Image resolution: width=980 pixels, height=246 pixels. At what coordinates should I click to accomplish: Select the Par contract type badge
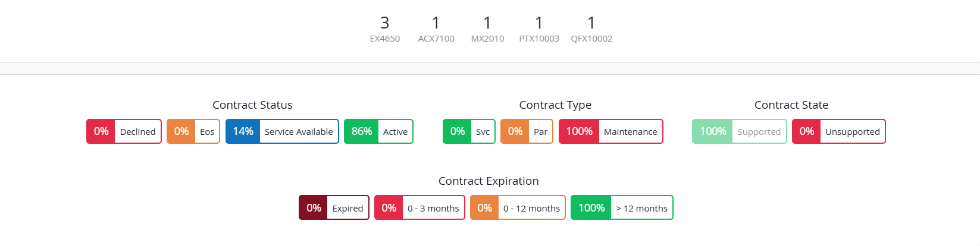pos(527,131)
